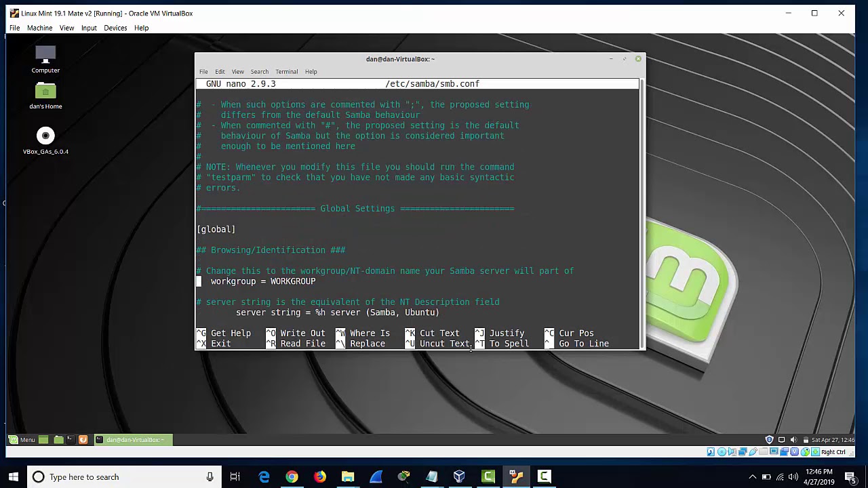868x488 pixels.
Task: Click the Mint display tray icon
Action: 781,440
